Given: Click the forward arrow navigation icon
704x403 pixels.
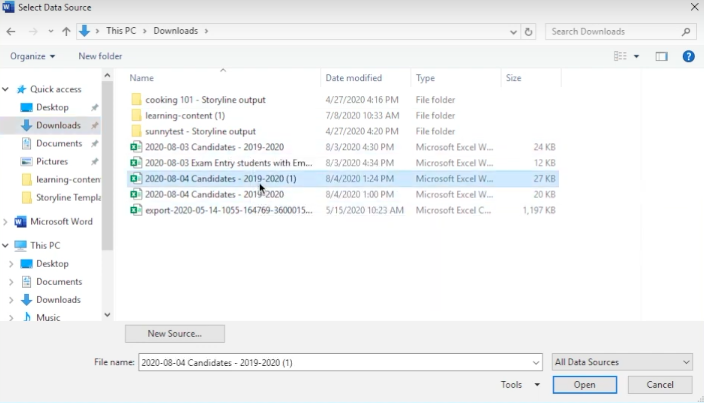Looking at the screenshot, I should (33, 31).
